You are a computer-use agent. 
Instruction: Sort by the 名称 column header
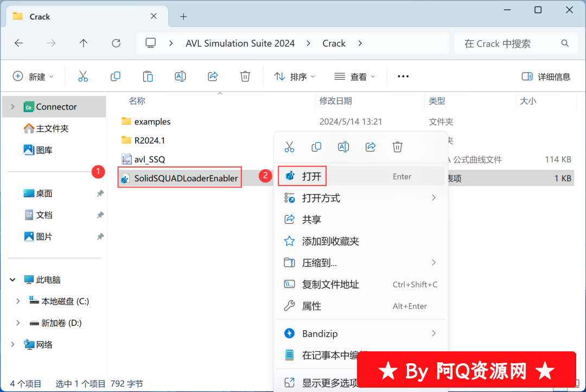(137, 101)
